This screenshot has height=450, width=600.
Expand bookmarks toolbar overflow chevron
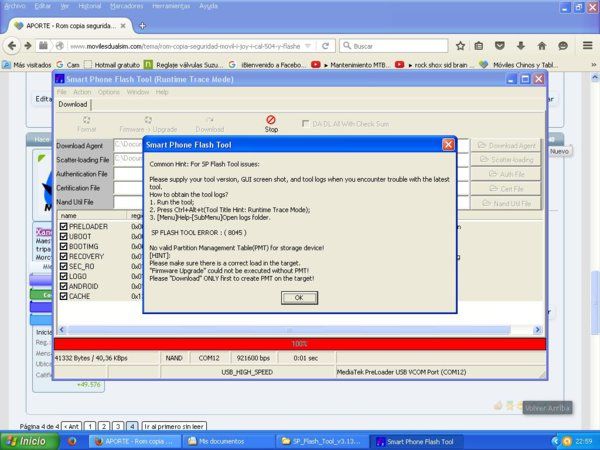click(593, 65)
